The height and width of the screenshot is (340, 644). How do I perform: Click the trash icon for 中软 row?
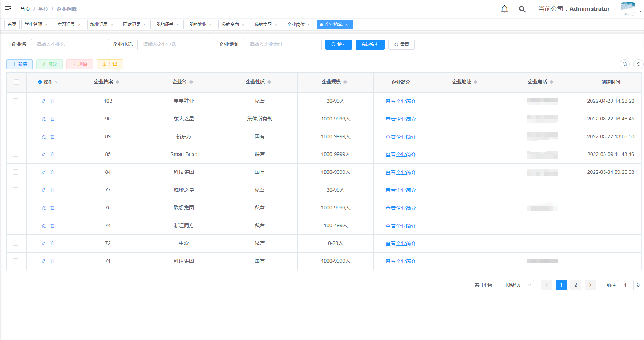point(53,243)
